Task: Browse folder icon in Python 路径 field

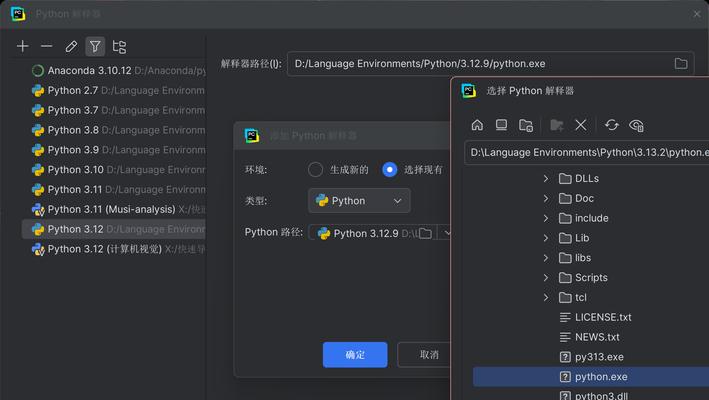Action: click(425, 233)
